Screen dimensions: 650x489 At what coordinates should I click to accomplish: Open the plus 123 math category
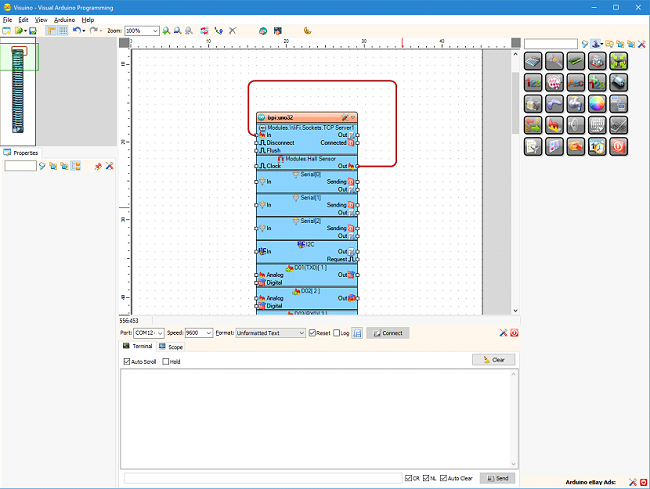coord(597,82)
